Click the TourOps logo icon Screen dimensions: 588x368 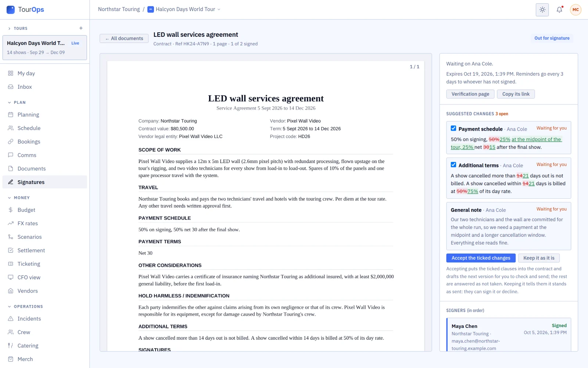[x=11, y=10]
